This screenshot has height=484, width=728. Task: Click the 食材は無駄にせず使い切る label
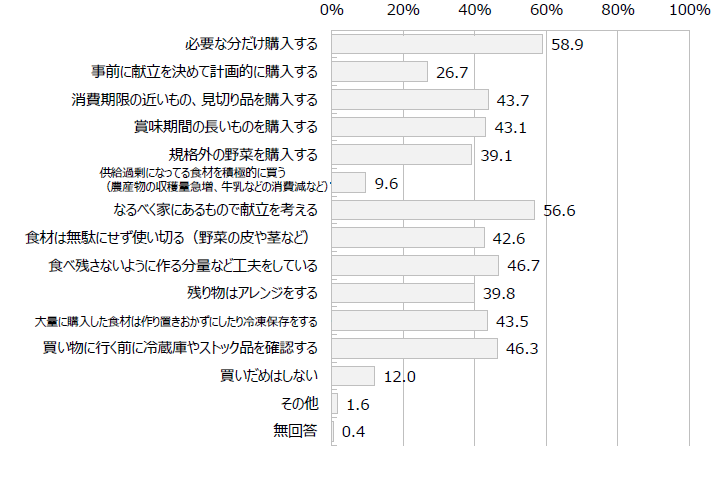pos(171,237)
